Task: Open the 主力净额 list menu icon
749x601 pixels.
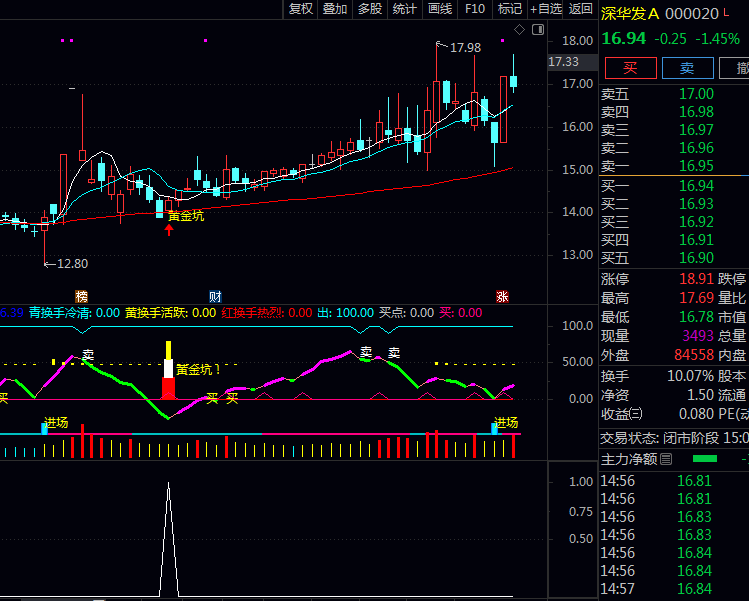Action: pyautogui.click(x=667, y=459)
